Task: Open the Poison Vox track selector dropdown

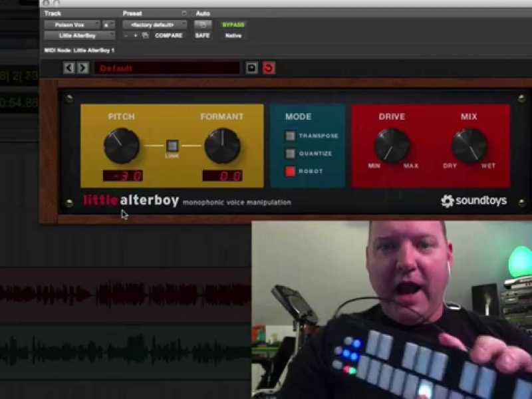Action: pos(72,25)
